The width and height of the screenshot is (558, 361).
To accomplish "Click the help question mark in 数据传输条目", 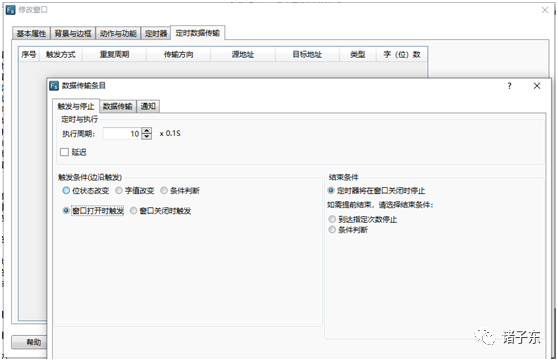I will pyautogui.click(x=509, y=86).
